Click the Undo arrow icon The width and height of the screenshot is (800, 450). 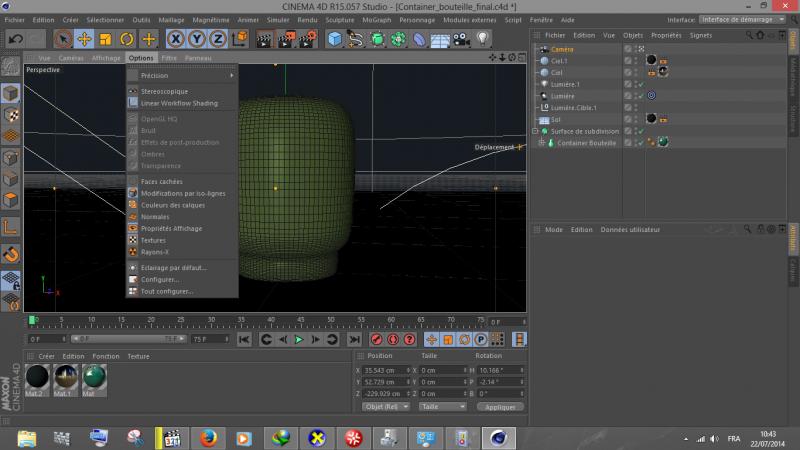click(x=15, y=38)
